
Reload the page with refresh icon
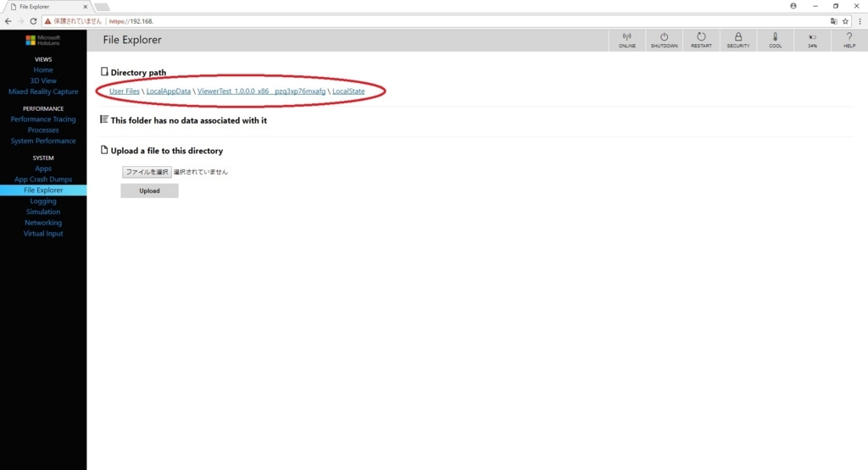(x=33, y=21)
